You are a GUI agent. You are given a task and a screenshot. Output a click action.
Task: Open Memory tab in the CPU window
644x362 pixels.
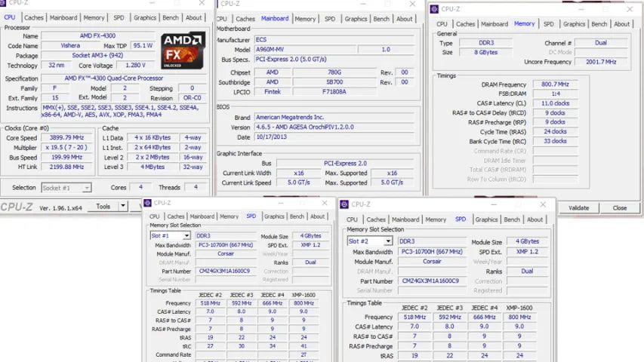click(94, 17)
